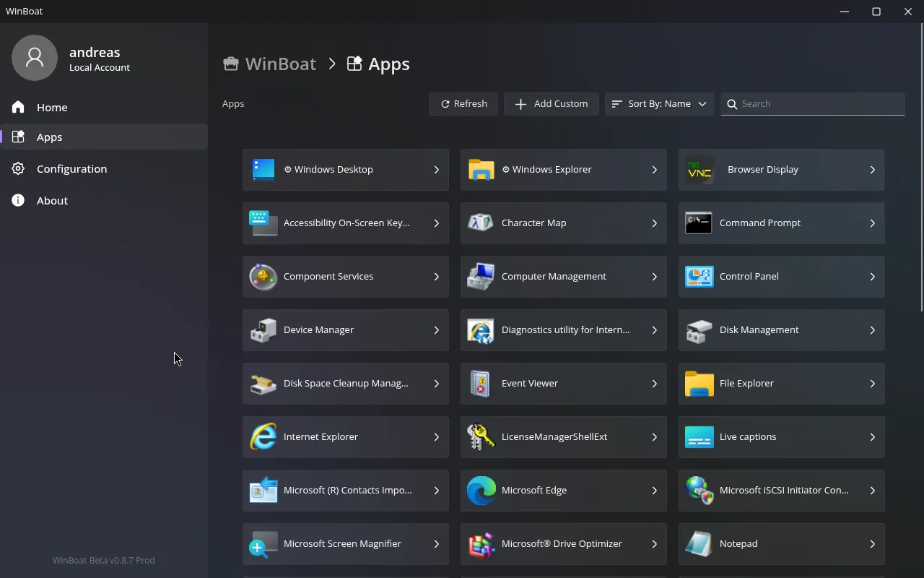Expand the Windows Desktop entry chevron

tap(436, 170)
